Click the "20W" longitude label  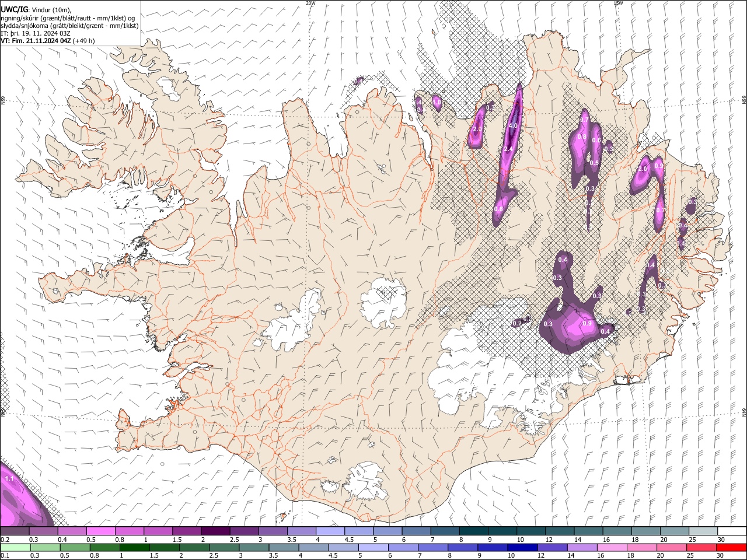[x=310, y=3]
